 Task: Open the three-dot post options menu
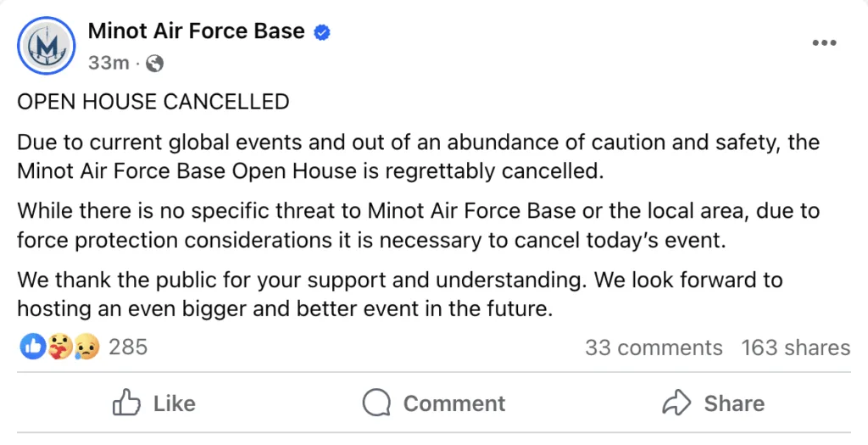[x=824, y=43]
